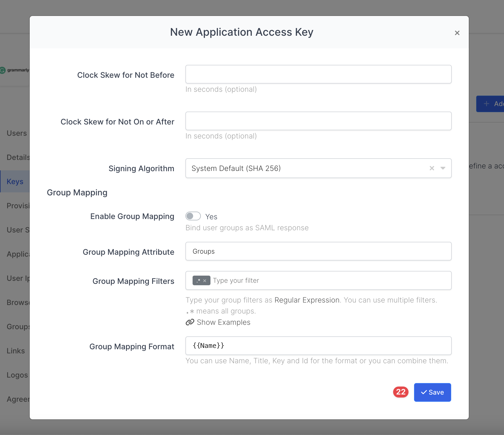Open the Regular Expression help link

(307, 300)
